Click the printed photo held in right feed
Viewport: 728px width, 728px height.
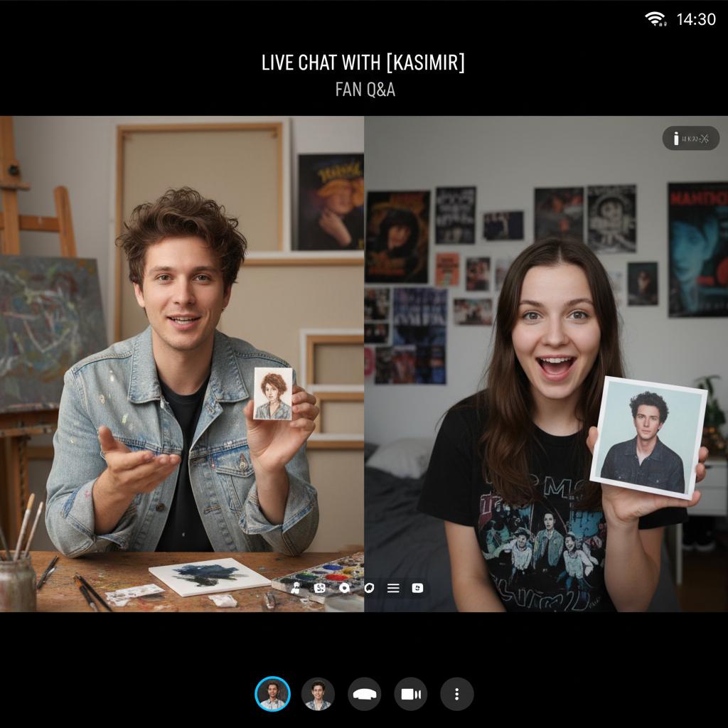click(648, 437)
